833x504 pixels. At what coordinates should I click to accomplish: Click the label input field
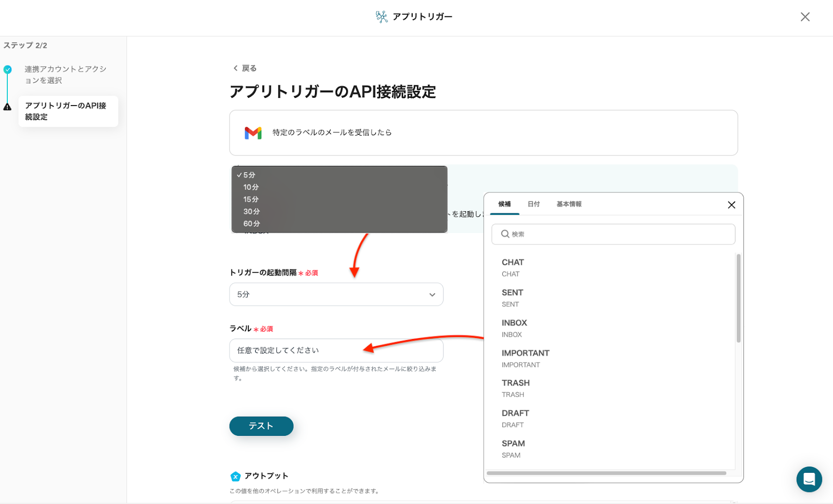336,351
